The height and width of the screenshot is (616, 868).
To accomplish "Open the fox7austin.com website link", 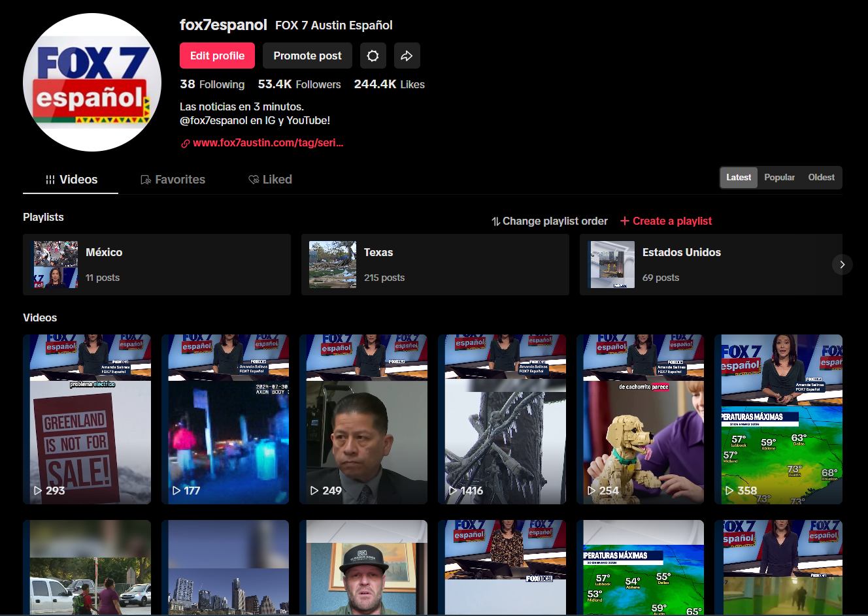I will [x=268, y=143].
